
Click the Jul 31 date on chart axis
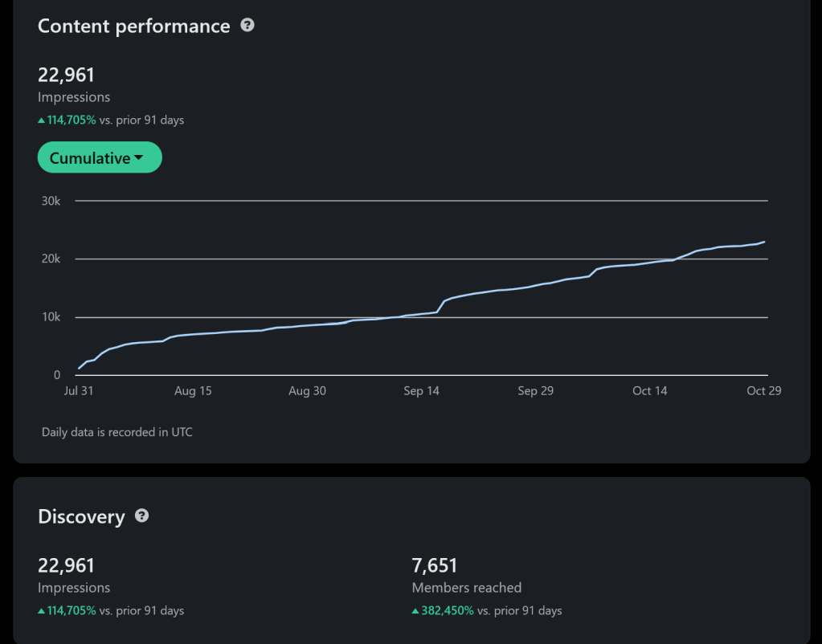80,391
